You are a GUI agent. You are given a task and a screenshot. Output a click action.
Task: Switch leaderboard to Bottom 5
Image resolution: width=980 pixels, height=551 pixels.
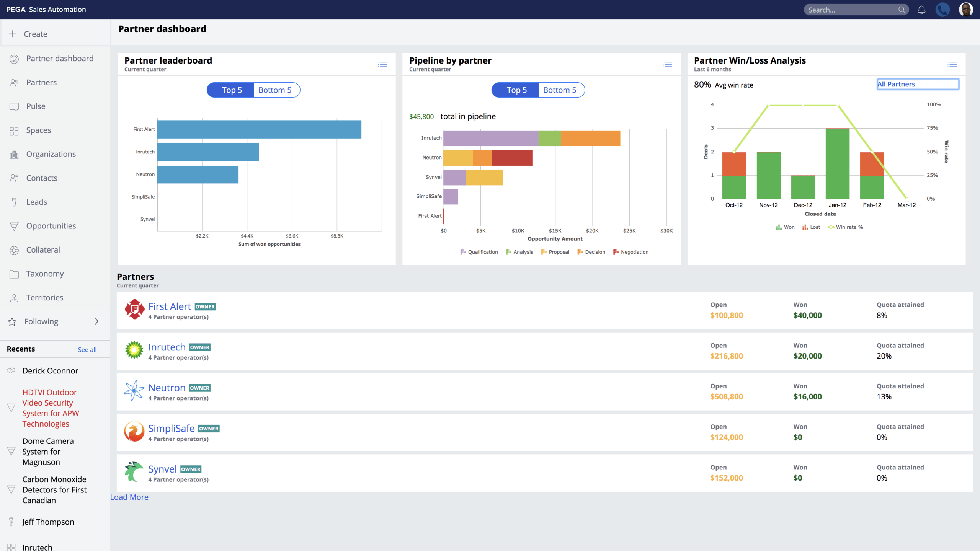tap(275, 90)
